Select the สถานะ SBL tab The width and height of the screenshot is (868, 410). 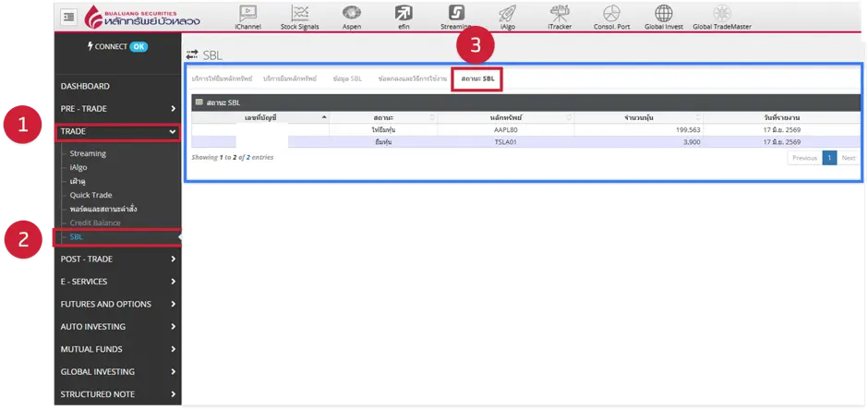click(x=477, y=78)
